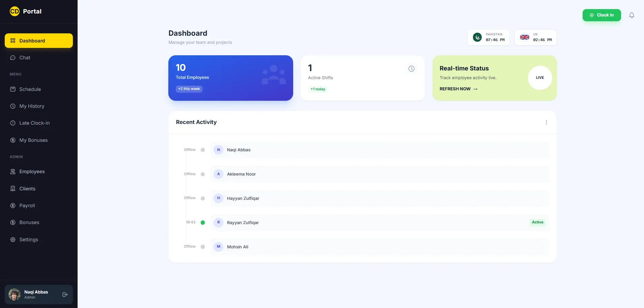Open the Employees admin icon
This screenshot has height=308, width=644.
12,172
